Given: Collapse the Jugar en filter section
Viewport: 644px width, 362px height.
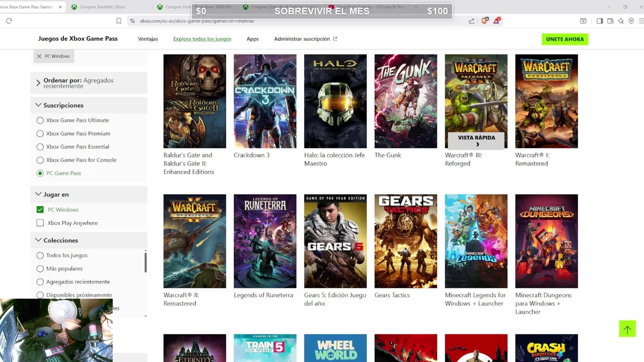Looking at the screenshot, I should (x=89, y=194).
